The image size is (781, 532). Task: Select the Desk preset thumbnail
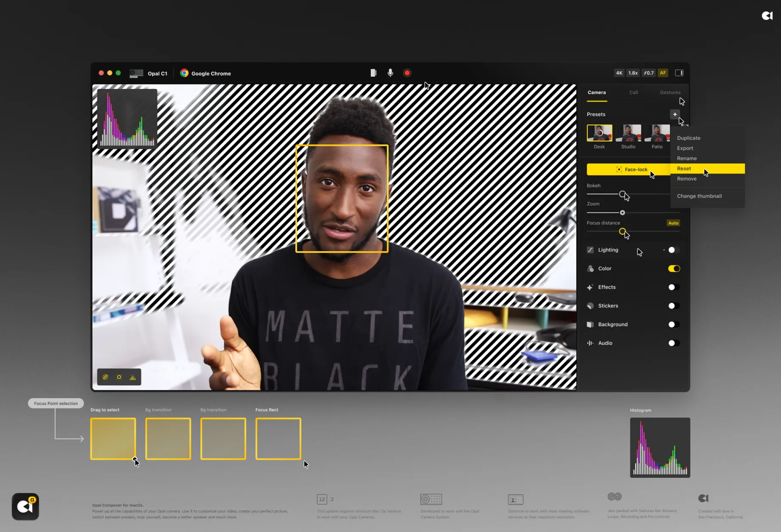pyautogui.click(x=599, y=133)
